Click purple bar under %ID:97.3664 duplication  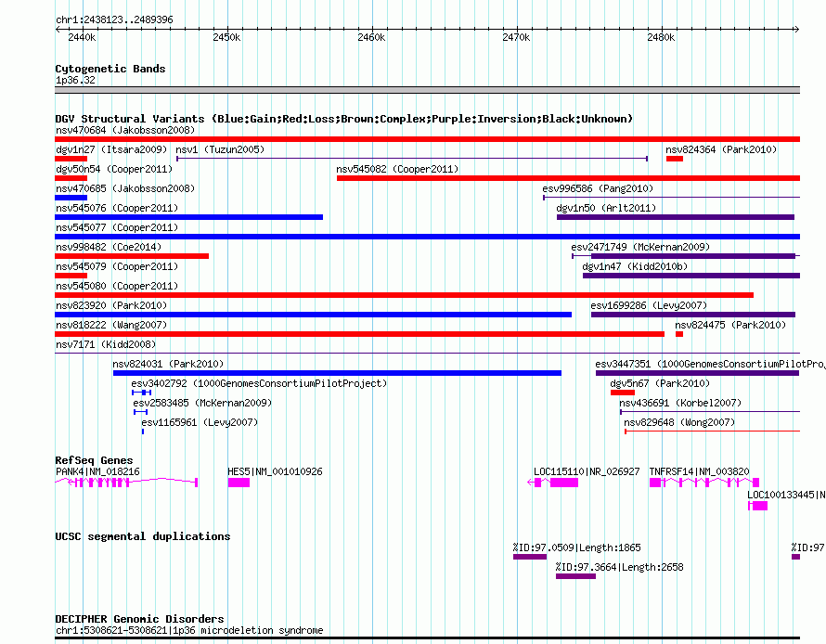tap(575, 576)
